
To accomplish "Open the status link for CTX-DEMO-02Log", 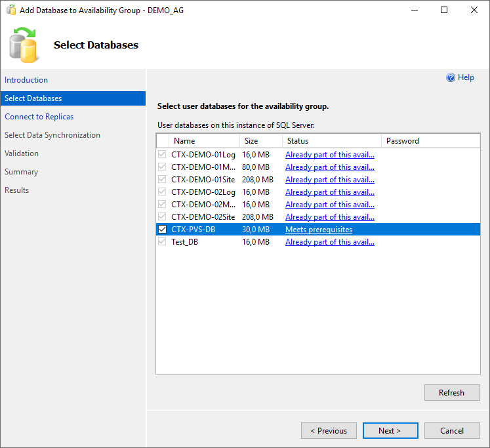I will click(x=330, y=192).
